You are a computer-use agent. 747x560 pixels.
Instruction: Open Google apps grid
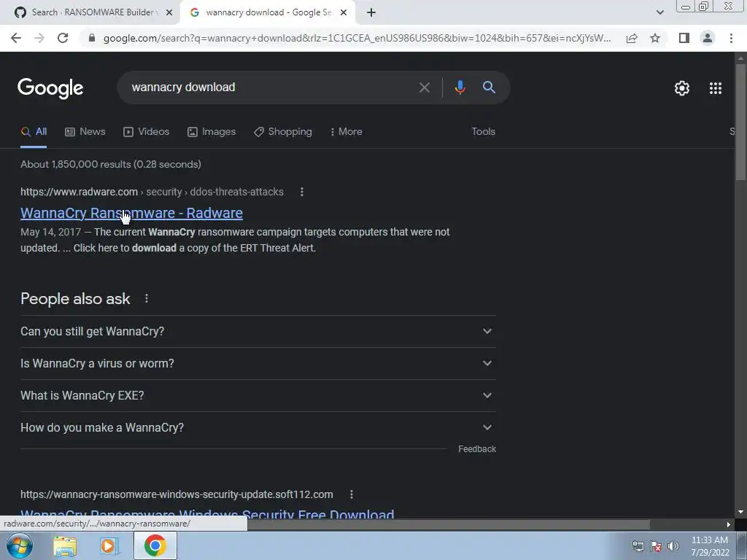[x=716, y=88]
